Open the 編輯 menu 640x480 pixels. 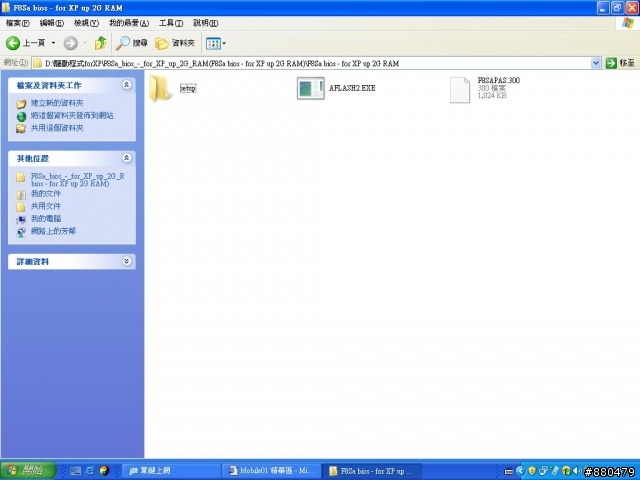point(51,23)
